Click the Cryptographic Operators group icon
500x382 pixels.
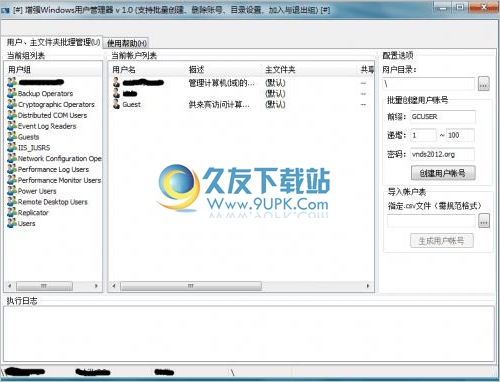pyautogui.click(x=12, y=104)
